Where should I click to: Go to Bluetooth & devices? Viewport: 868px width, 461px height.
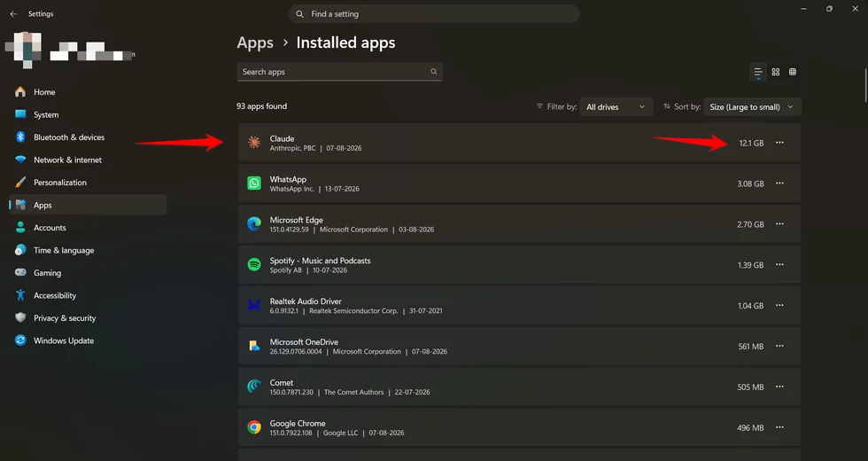(x=88, y=137)
